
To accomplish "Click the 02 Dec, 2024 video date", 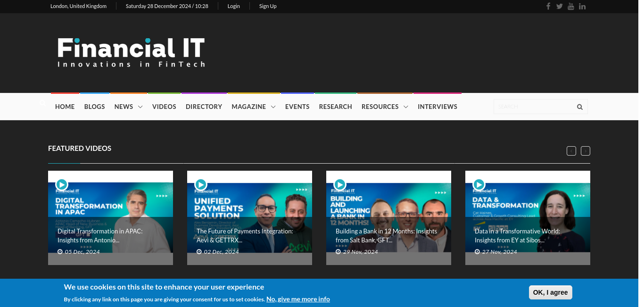I will tap(218, 252).
